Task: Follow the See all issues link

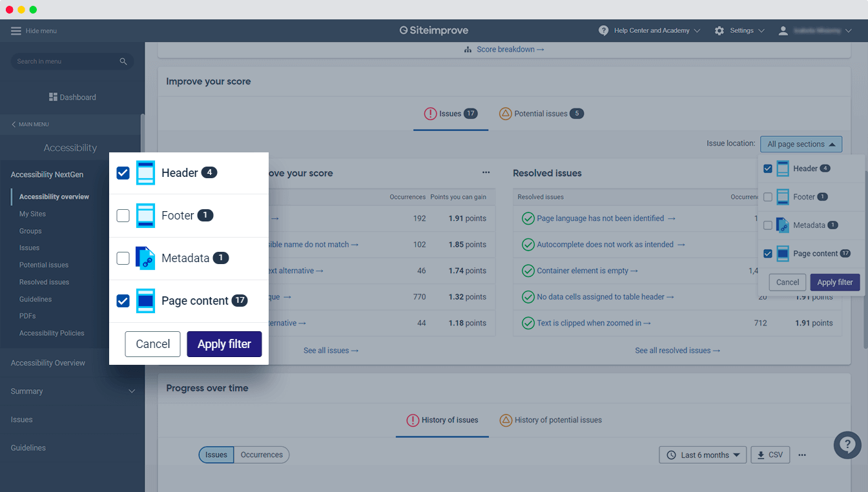Action: tap(331, 351)
